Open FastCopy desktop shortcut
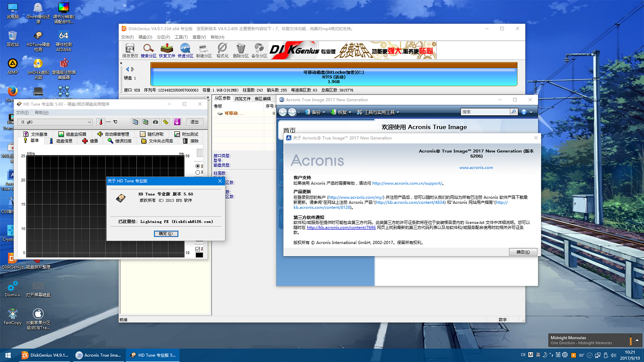 (13, 316)
